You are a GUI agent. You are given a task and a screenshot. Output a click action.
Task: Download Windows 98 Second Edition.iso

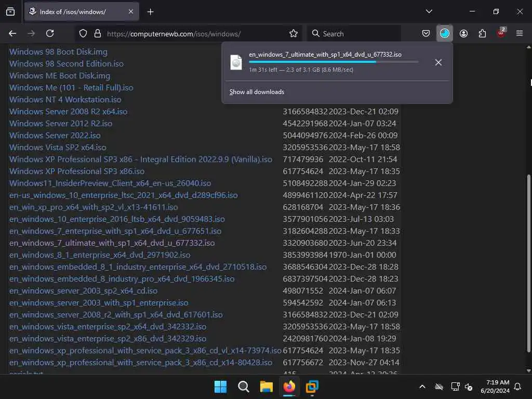coord(66,64)
